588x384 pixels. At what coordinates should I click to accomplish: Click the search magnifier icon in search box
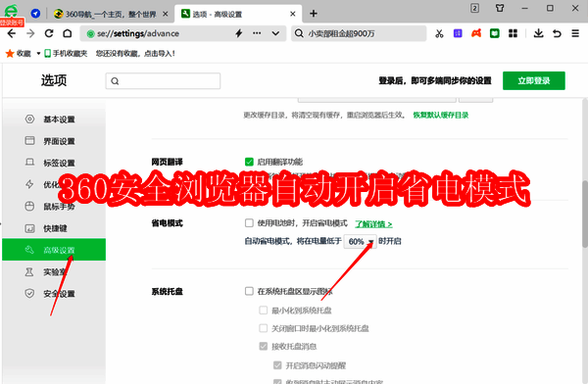point(299,33)
